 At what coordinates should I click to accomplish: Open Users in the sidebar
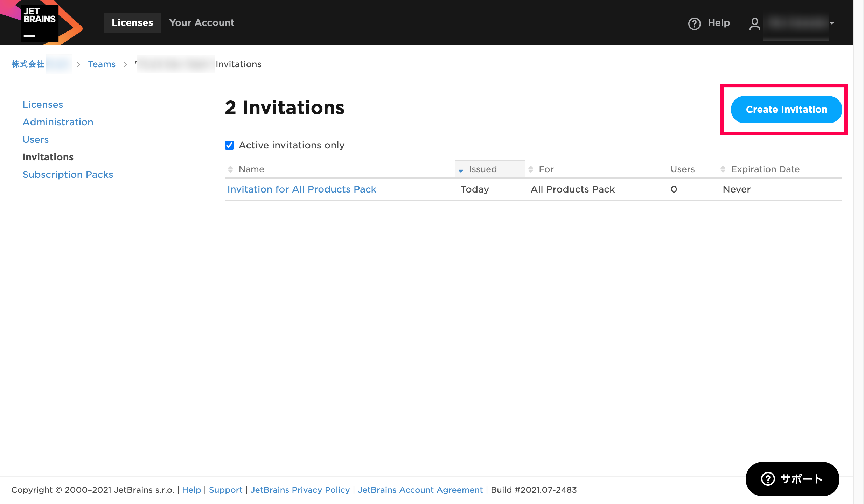click(x=35, y=139)
